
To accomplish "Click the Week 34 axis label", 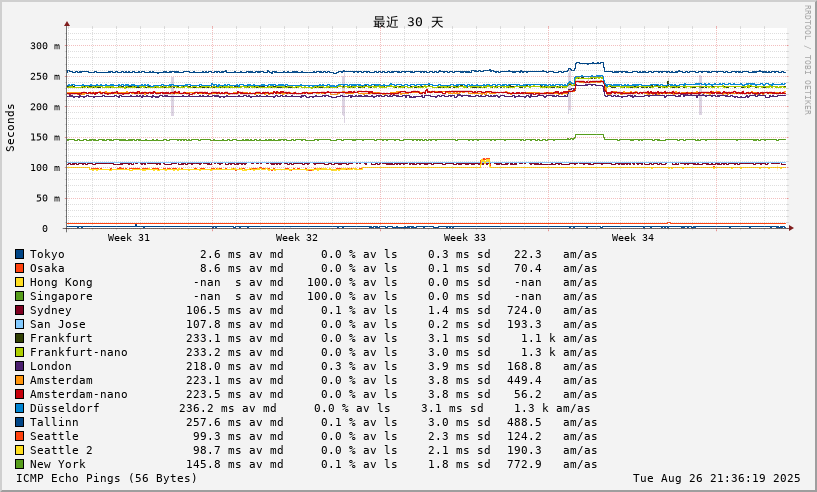I will point(633,238).
